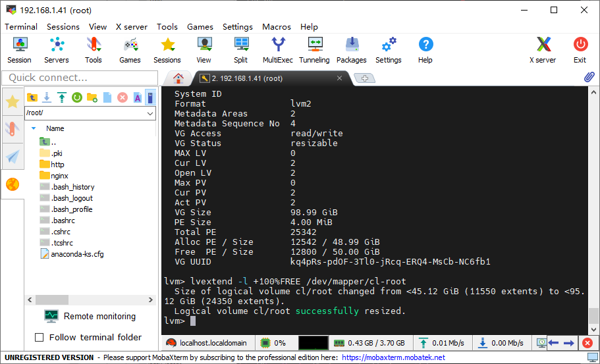
Task: Open the View toolbar icon
Action: pyautogui.click(x=204, y=50)
